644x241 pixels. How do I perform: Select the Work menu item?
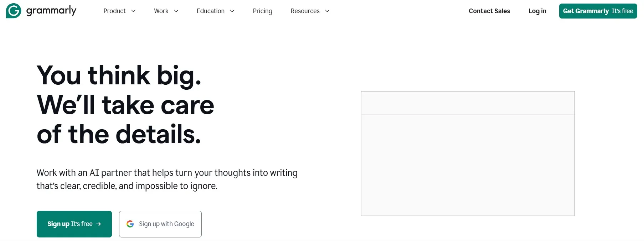(161, 11)
